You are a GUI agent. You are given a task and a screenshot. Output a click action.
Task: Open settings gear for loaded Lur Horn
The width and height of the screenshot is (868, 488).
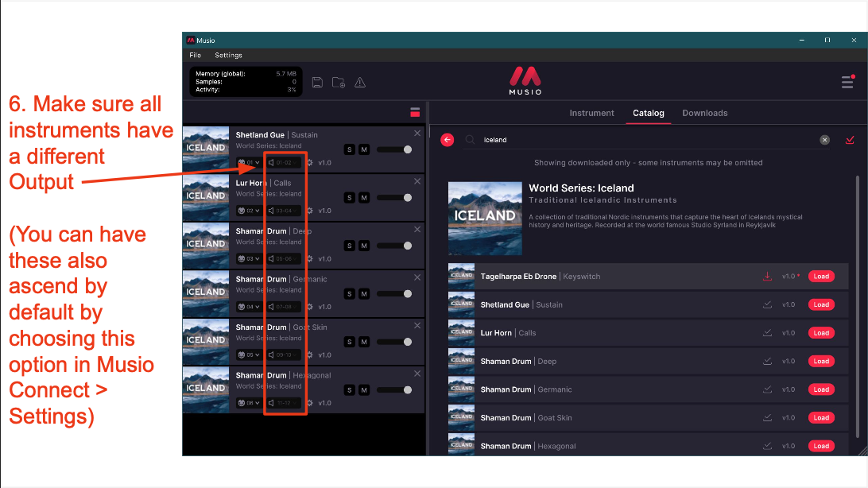[x=310, y=211]
